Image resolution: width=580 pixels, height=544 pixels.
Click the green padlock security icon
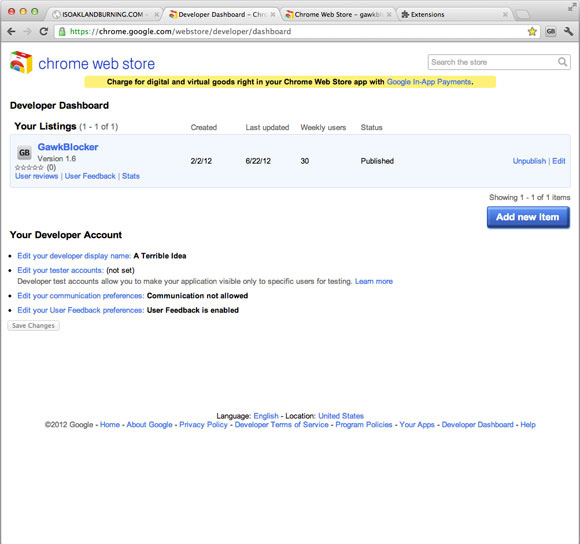pyautogui.click(x=62, y=32)
